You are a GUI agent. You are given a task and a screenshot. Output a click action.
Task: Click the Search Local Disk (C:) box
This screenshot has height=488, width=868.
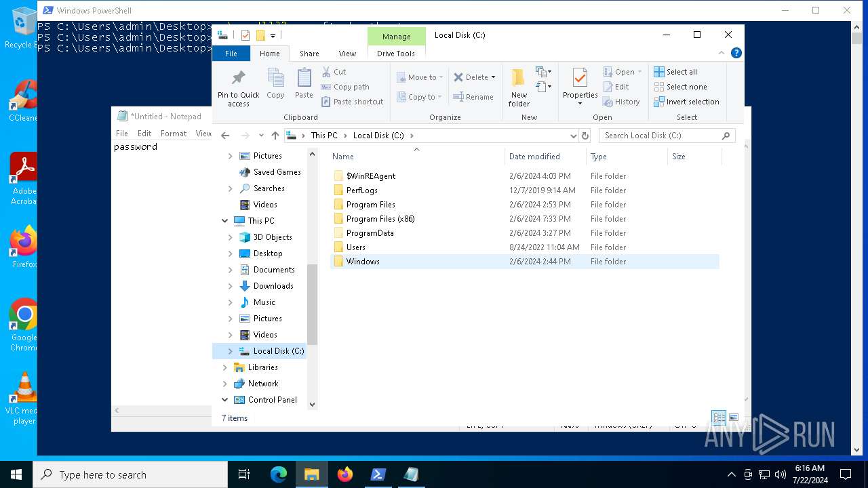tap(666, 136)
